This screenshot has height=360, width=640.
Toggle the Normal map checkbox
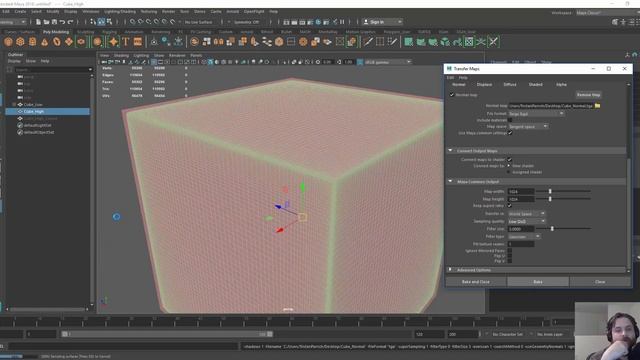point(452,95)
